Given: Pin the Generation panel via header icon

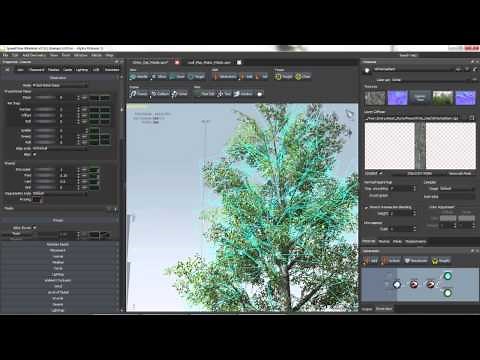Looking at the screenshot, I should click(x=472, y=251).
